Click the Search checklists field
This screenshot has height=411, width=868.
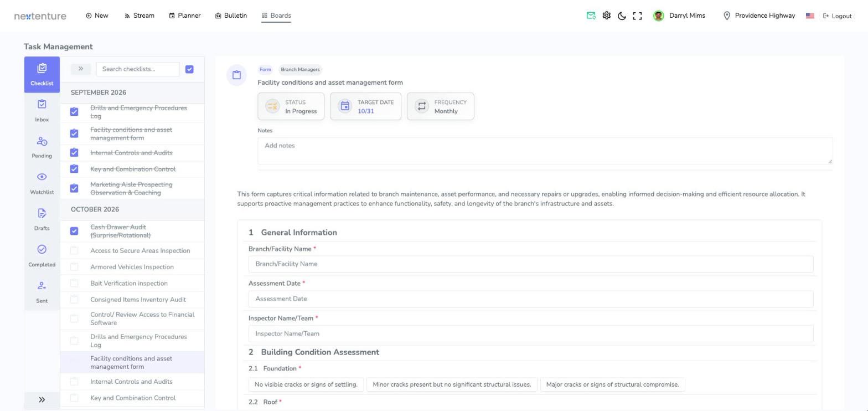[138, 69]
